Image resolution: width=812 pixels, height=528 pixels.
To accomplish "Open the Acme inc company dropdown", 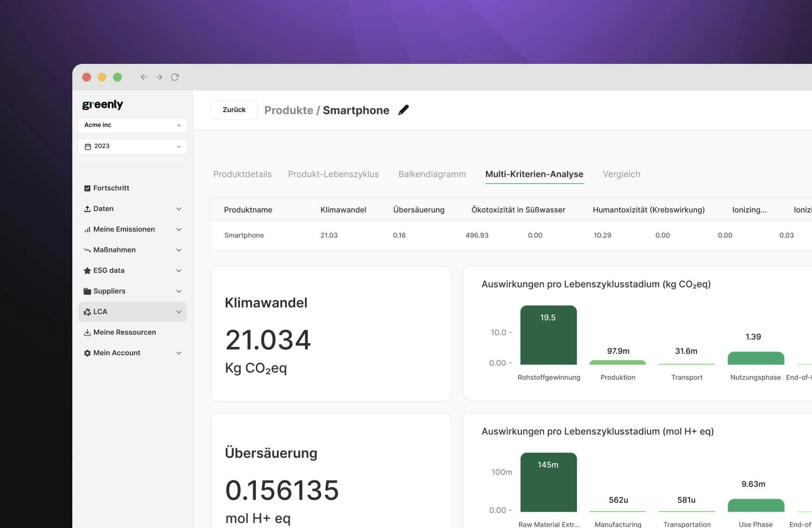I will 133,125.
